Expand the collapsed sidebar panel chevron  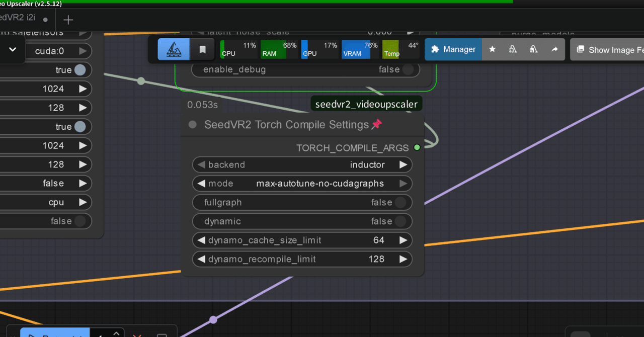13,50
